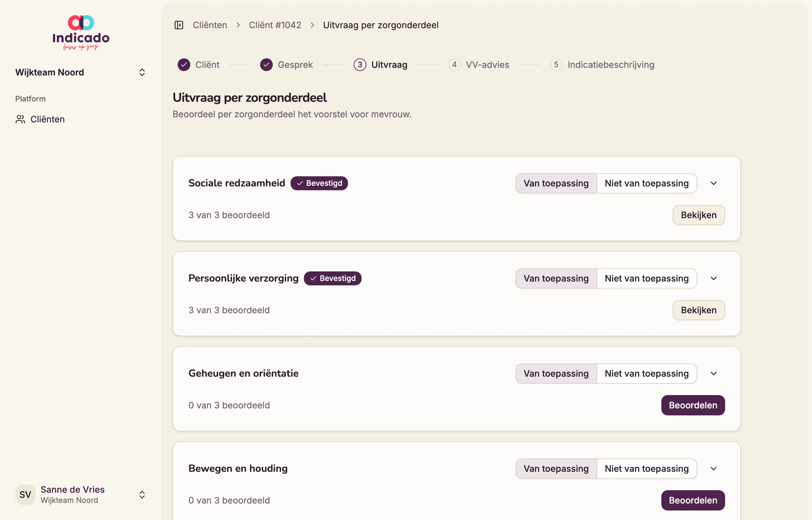Switch to the VV-advies step label
812x520 pixels.
pyautogui.click(x=488, y=64)
